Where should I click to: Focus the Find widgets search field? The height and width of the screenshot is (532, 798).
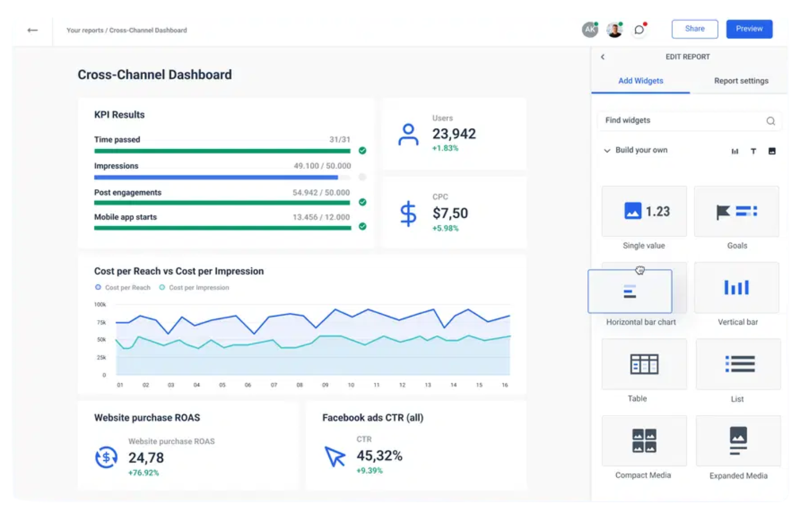689,121
